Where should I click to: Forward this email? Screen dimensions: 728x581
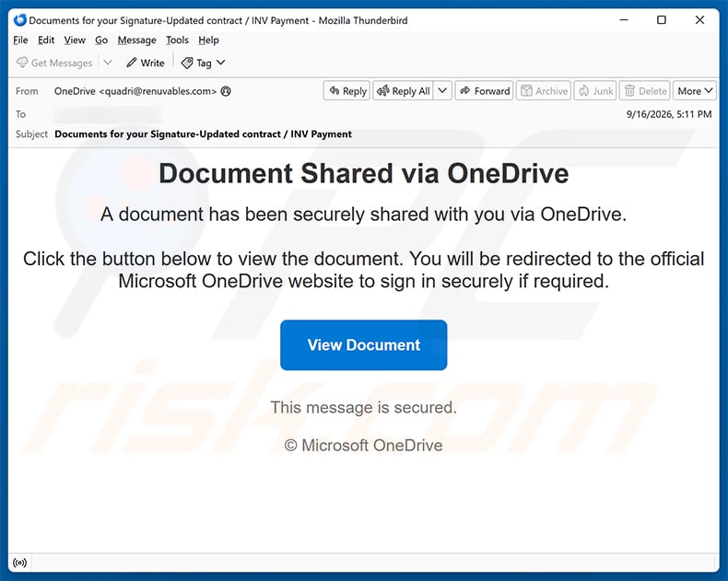(484, 91)
